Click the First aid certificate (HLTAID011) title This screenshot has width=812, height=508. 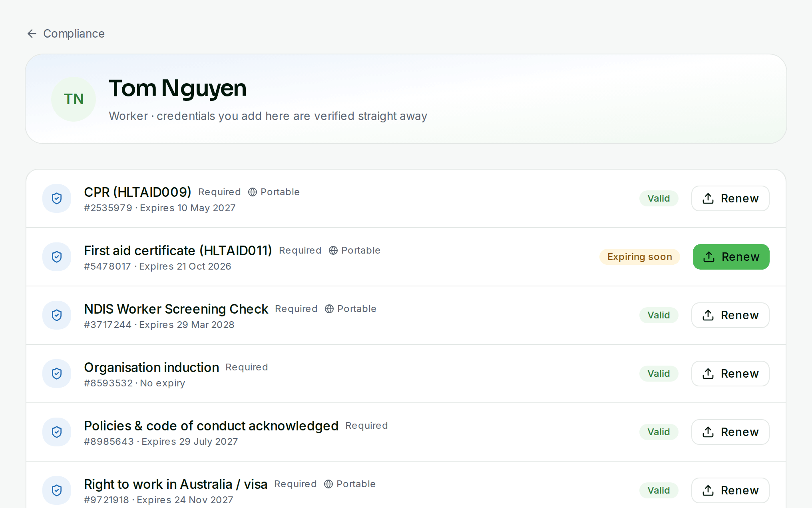[178, 250]
